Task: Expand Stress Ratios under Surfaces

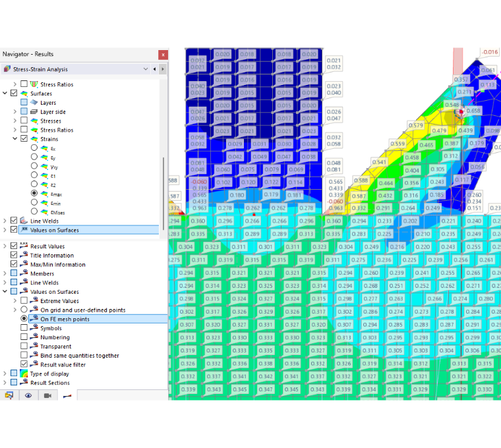Action: pos(15,130)
